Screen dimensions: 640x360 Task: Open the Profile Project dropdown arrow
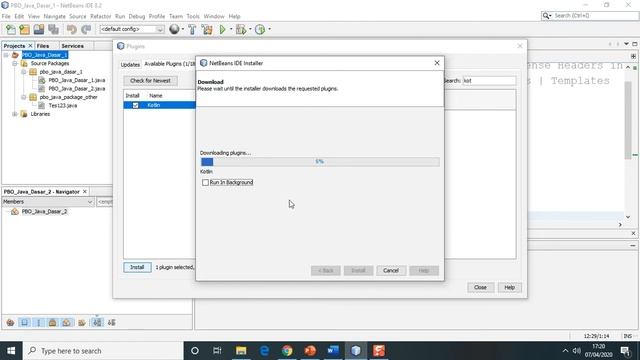tap(269, 29)
